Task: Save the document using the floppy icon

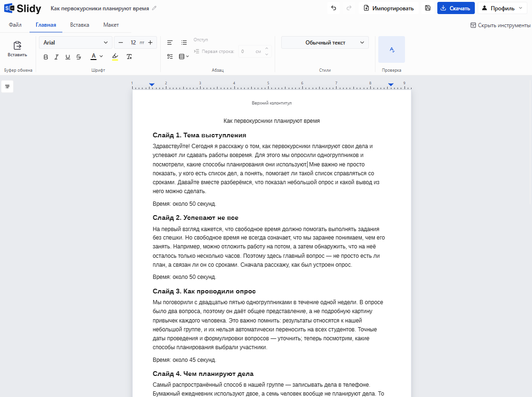Action: tap(427, 8)
